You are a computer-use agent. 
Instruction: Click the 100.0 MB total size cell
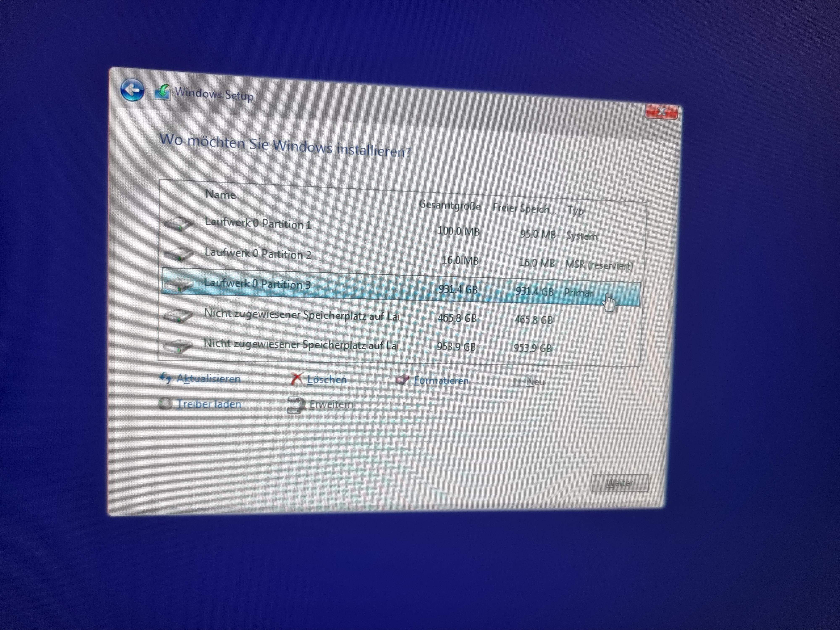[458, 231]
